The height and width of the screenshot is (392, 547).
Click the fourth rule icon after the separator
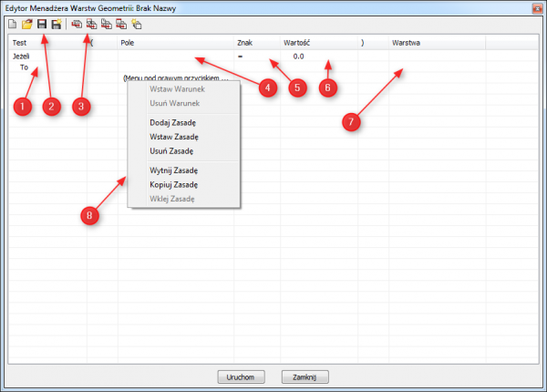[120, 25]
